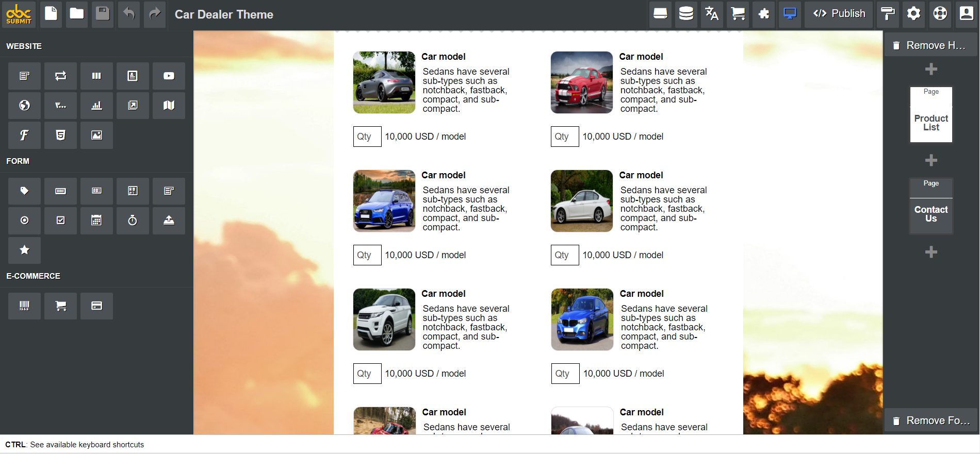Add the slider/loop arrows website element
Image resolution: width=980 pixels, height=455 pixels.
click(60, 76)
